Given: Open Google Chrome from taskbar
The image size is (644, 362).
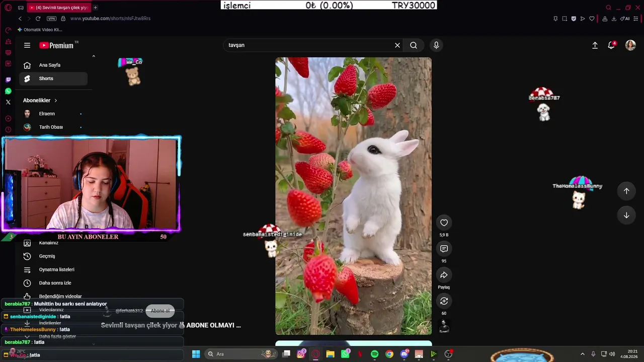Looking at the screenshot, I should pos(389,354).
